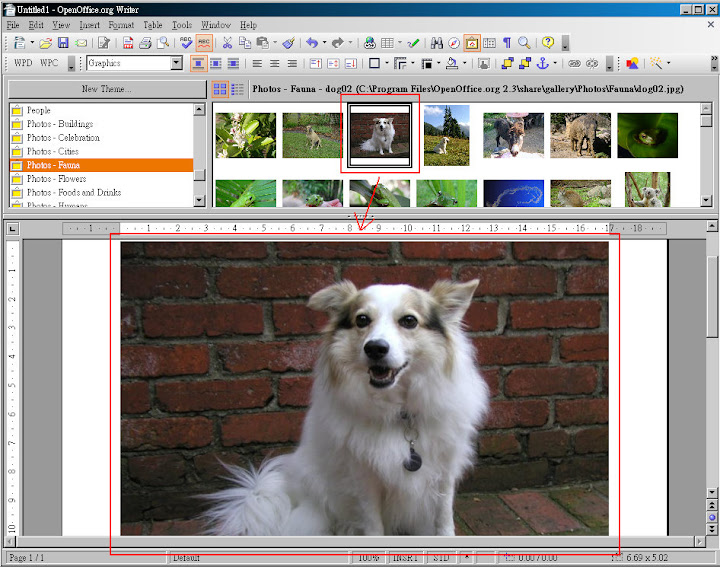Open Line Style dropdown arrow
The height and width of the screenshot is (567, 720).
click(x=412, y=63)
